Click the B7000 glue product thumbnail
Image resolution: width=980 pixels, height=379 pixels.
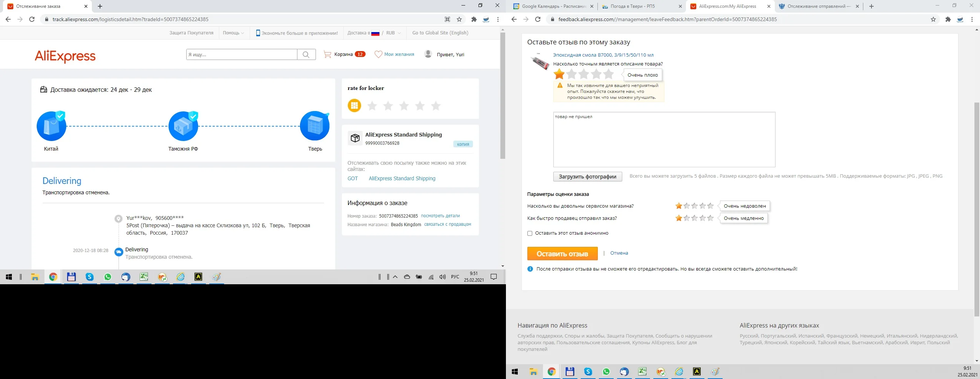tap(540, 62)
